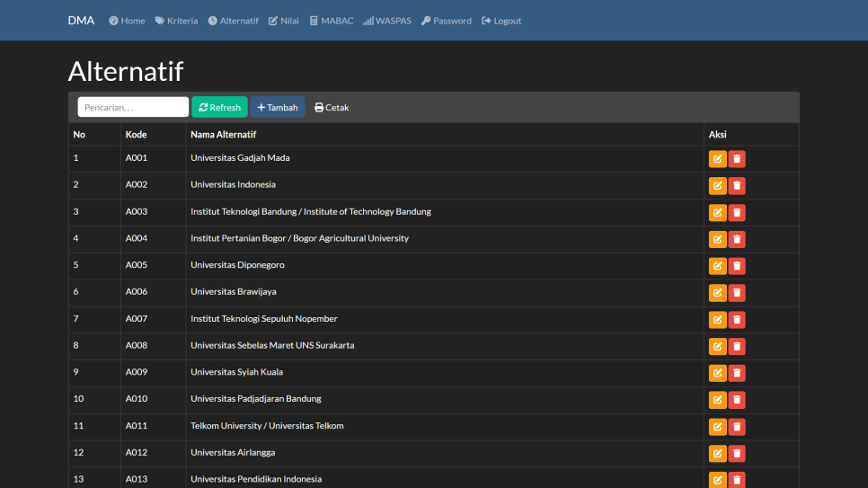
Task: Edit Institut Pertanian Bogor row
Action: 717,239
